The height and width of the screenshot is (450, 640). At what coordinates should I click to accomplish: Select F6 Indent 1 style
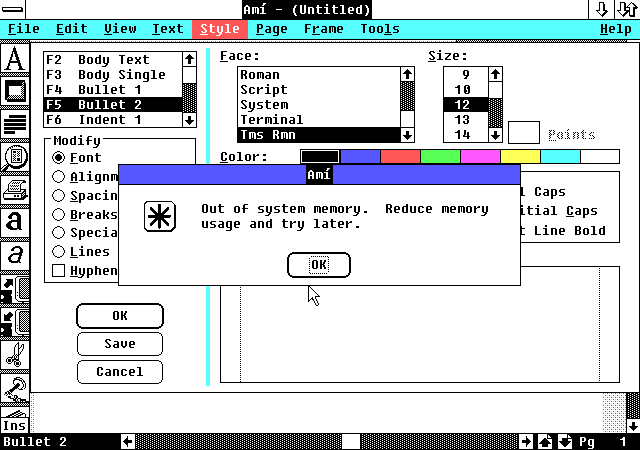pyautogui.click(x=113, y=120)
